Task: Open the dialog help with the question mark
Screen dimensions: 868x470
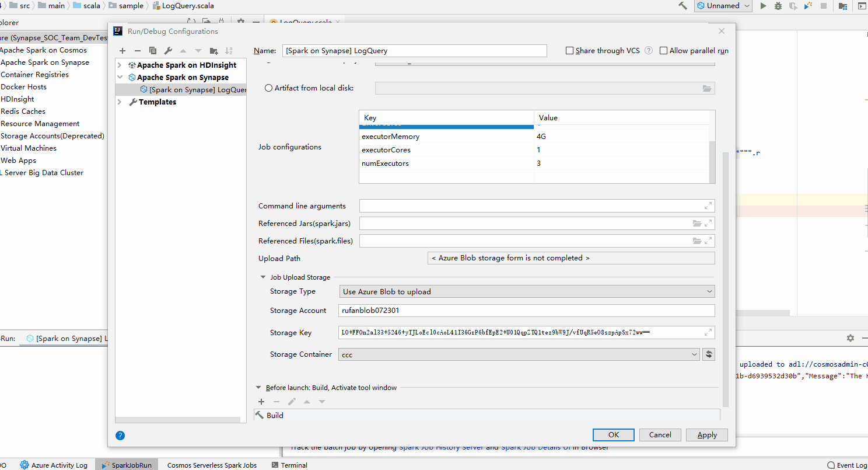Action: (x=120, y=435)
